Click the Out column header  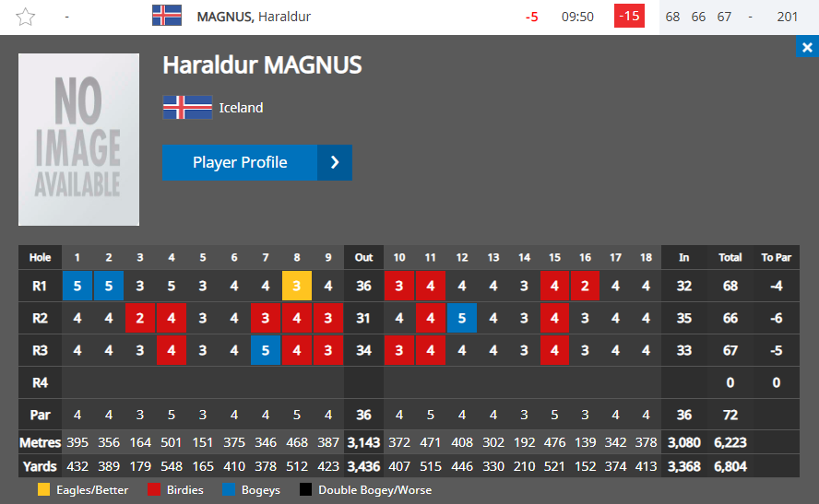click(363, 257)
